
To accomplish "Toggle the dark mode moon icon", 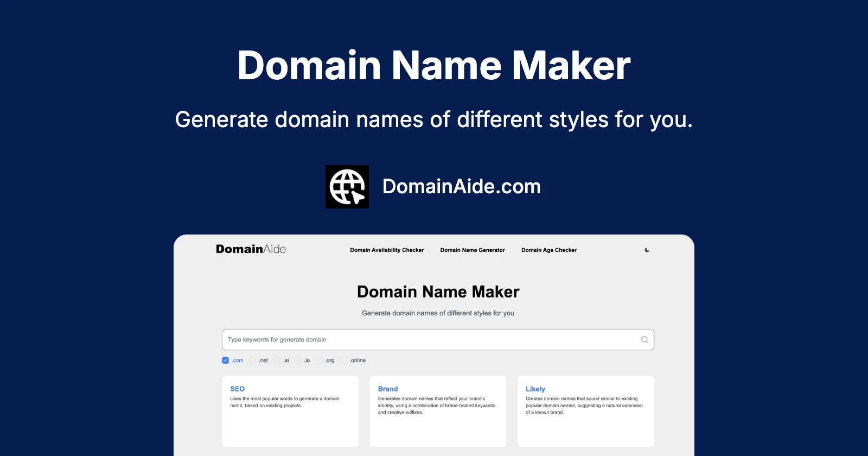I will point(647,250).
